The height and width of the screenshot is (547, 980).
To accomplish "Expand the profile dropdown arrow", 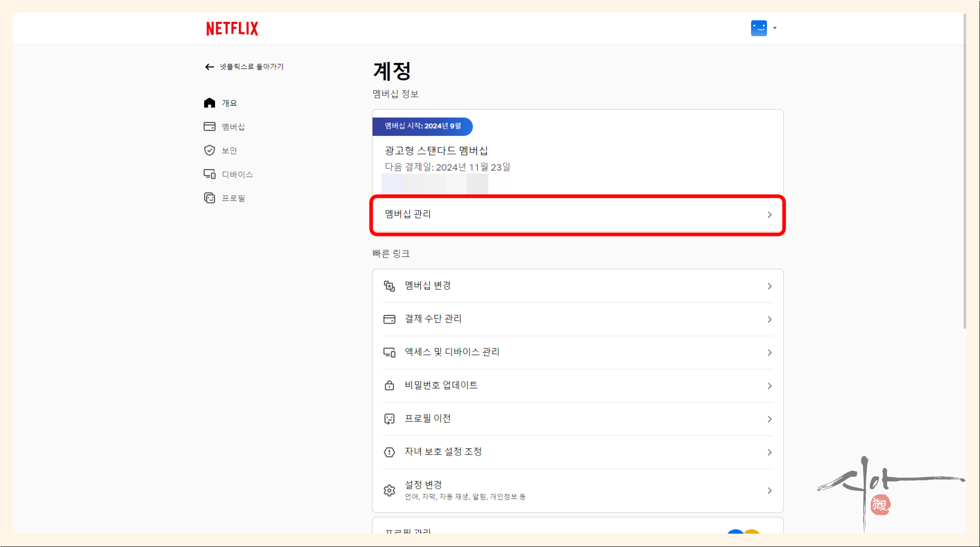I will click(775, 28).
